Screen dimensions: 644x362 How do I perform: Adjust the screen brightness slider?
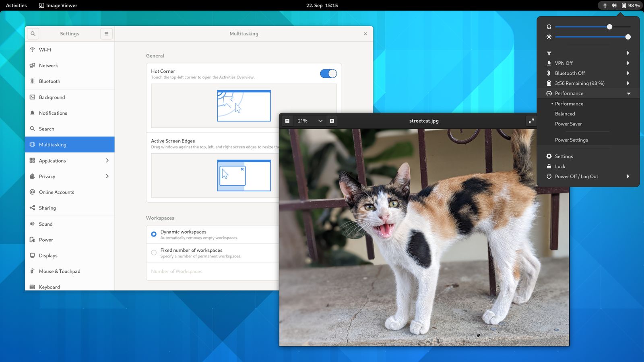click(593, 37)
